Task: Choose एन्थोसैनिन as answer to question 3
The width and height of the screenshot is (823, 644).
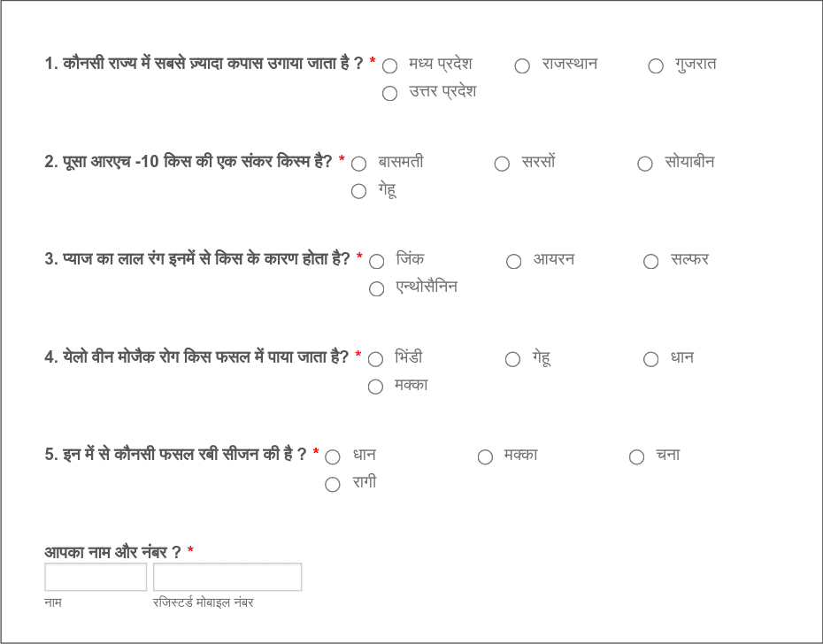Action: (376, 288)
